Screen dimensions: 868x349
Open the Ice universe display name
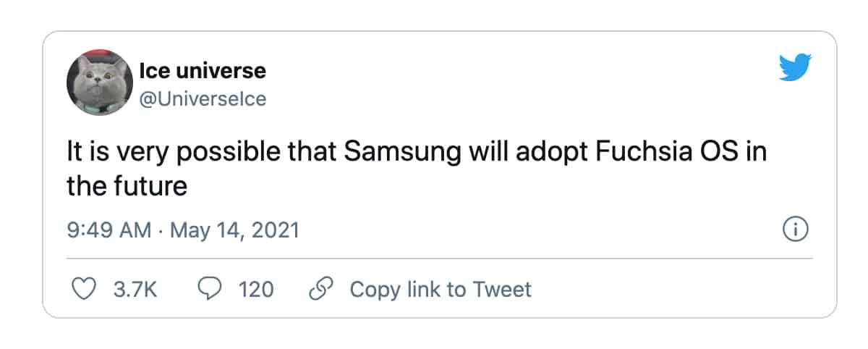tap(202, 71)
